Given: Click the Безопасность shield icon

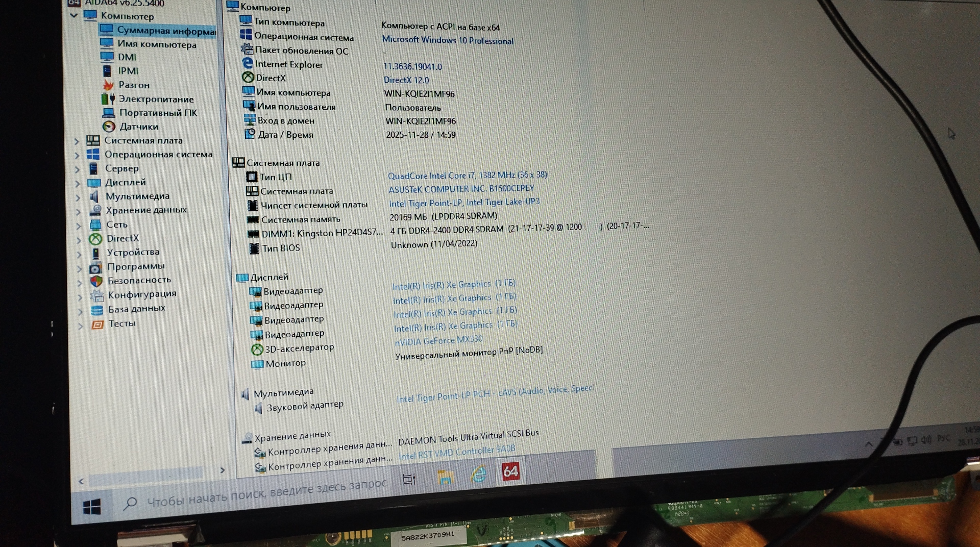Looking at the screenshot, I should [x=96, y=281].
